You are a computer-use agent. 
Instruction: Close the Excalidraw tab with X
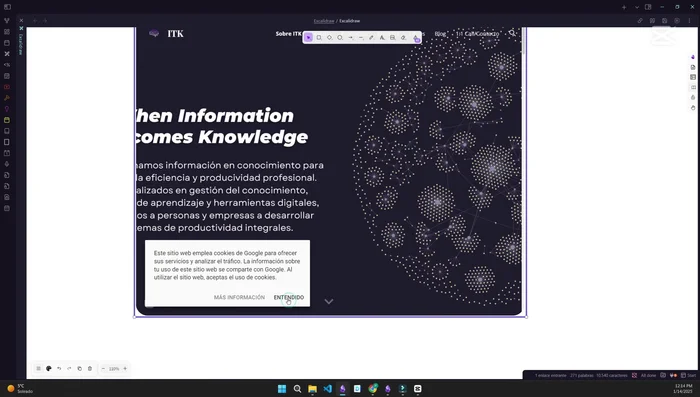coord(21,21)
